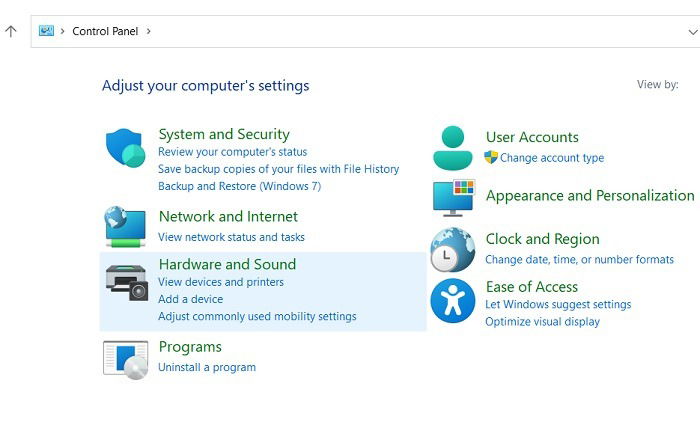Open Backup and Restore (Windows 7) link
Viewport: 700px width, 422px height.
point(240,186)
